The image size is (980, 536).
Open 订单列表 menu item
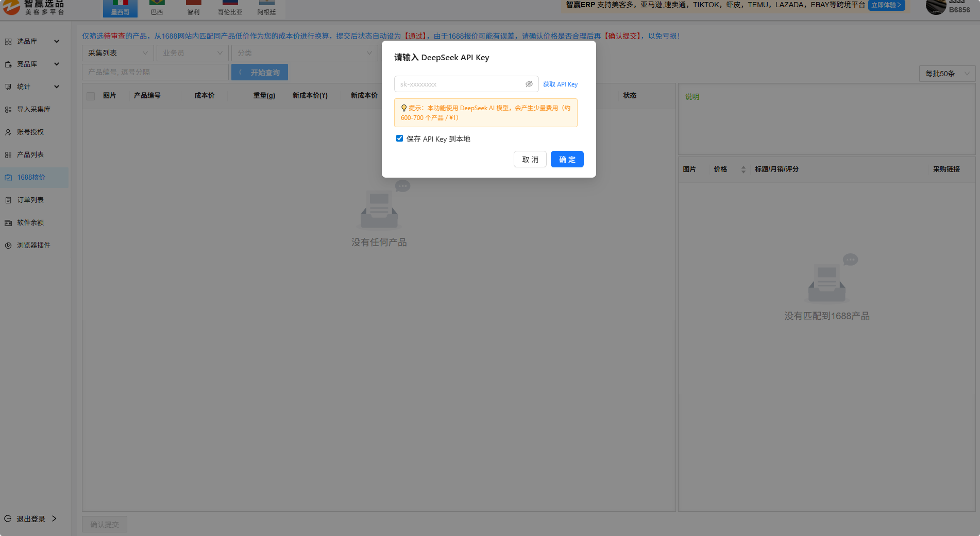[x=34, y=200]
